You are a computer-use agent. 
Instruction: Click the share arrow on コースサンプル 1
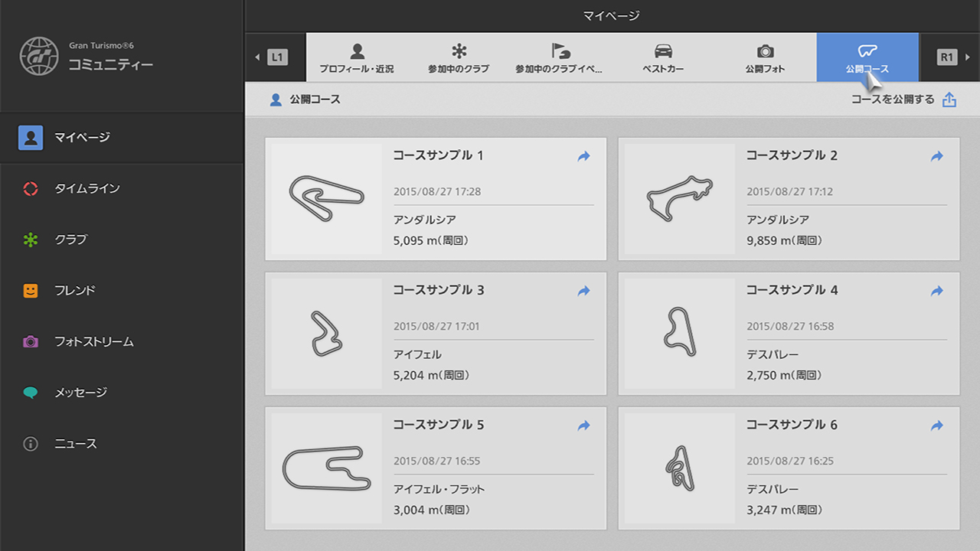(583, 156)
